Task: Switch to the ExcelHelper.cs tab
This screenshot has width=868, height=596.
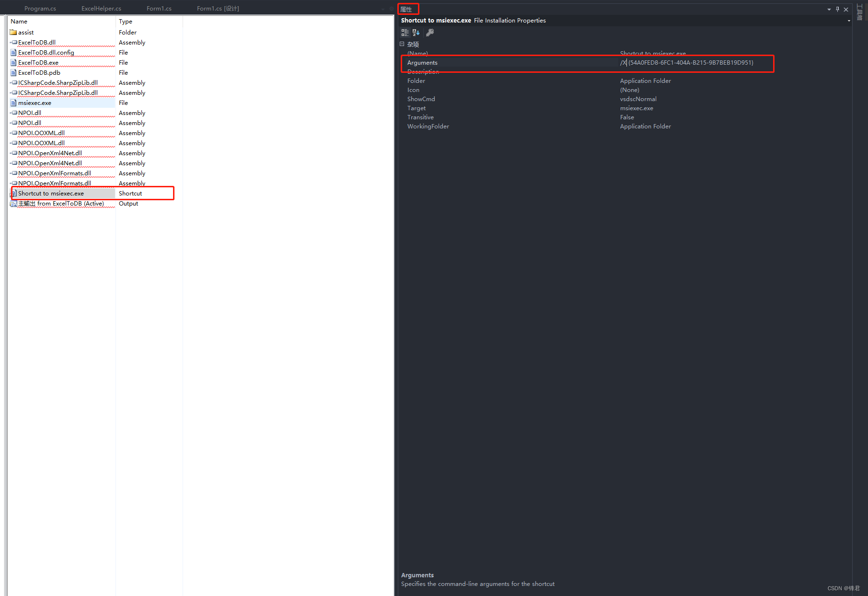Action: pyautogui.click(x=101, y=9)
